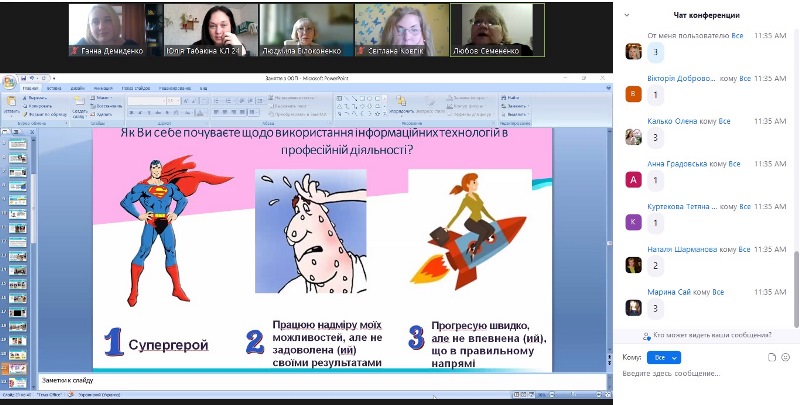Collapse chat panel with header chevron

click(627, 15)
